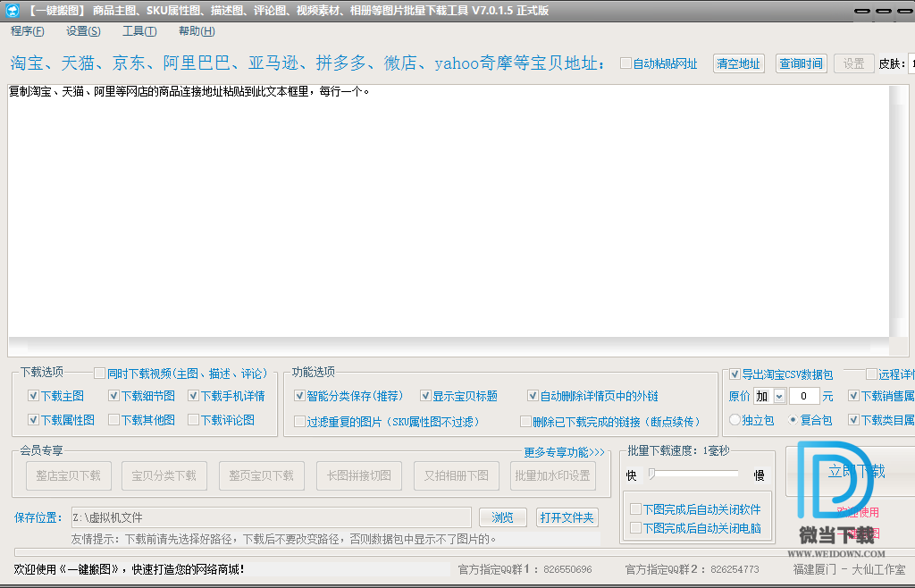Click the 更多专享功能>>> link

tap(565, 452)
